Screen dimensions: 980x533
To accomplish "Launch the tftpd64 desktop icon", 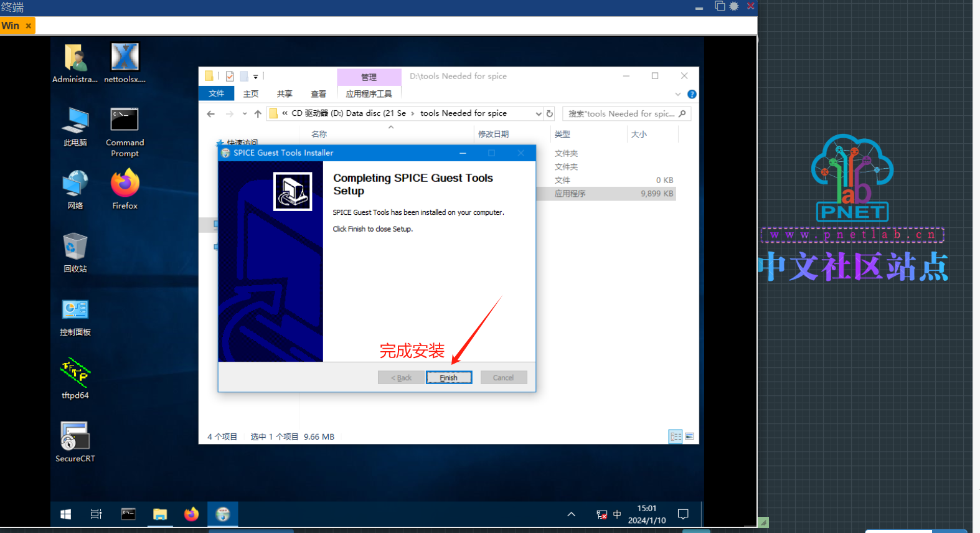I will [75, 379].
